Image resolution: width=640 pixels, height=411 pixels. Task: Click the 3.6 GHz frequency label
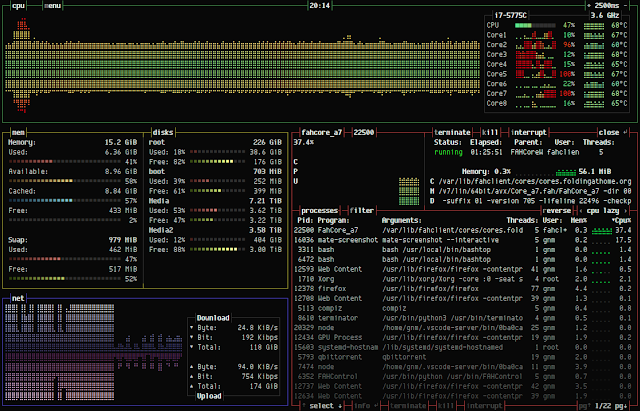tap(605, 16)
